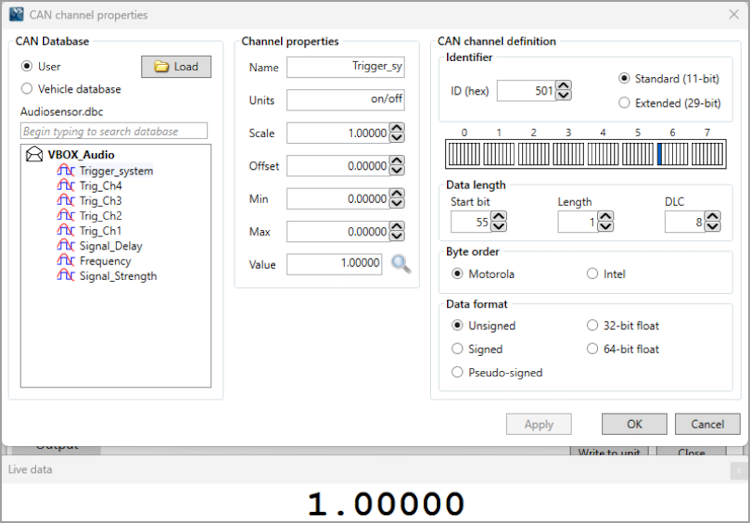Select Frequency signal in tree
The height and width of the screenshot is (523, 750).
point(105,261)
